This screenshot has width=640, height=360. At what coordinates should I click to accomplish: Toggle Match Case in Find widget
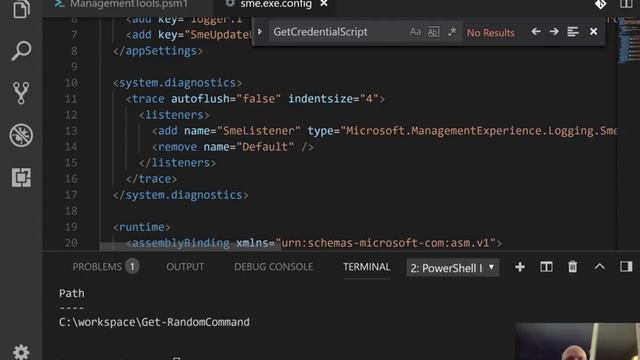pyautogui.click(x=415, y=32)
